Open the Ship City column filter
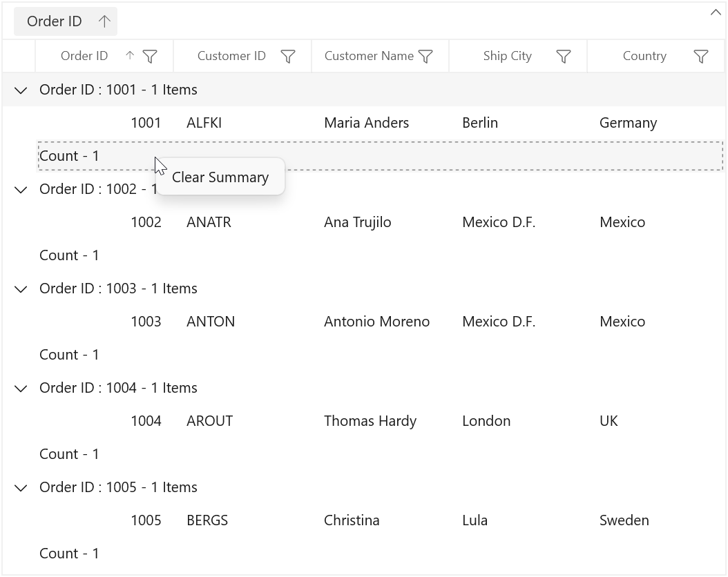The image size is (728, 577). click(563, 56)
